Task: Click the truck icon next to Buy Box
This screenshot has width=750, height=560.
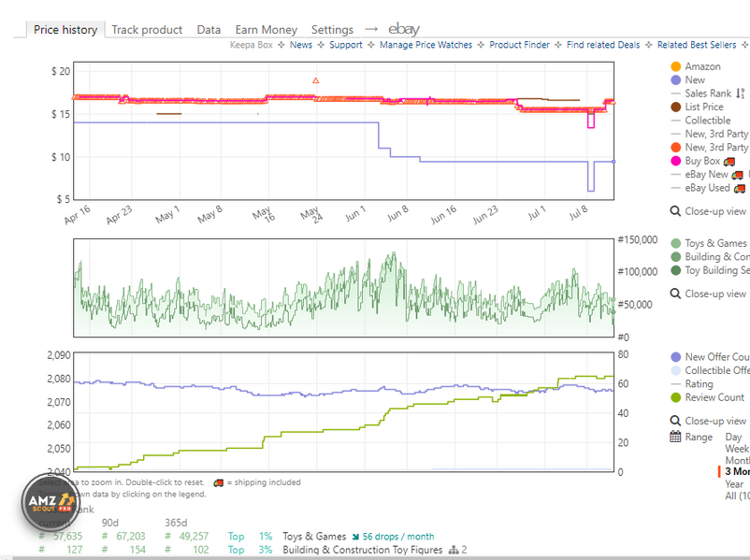Action: click(729, 161)
